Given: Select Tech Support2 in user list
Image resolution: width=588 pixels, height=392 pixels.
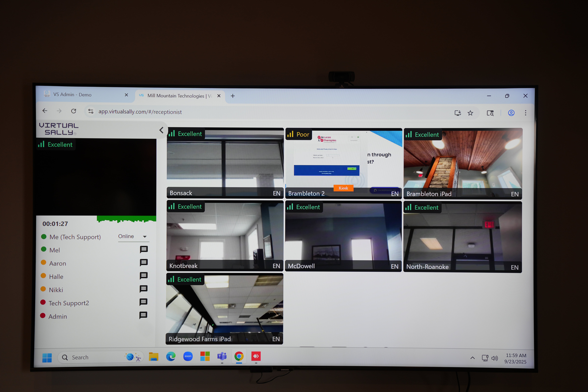Looking at the screenshot, I should (x=69, y=303).
